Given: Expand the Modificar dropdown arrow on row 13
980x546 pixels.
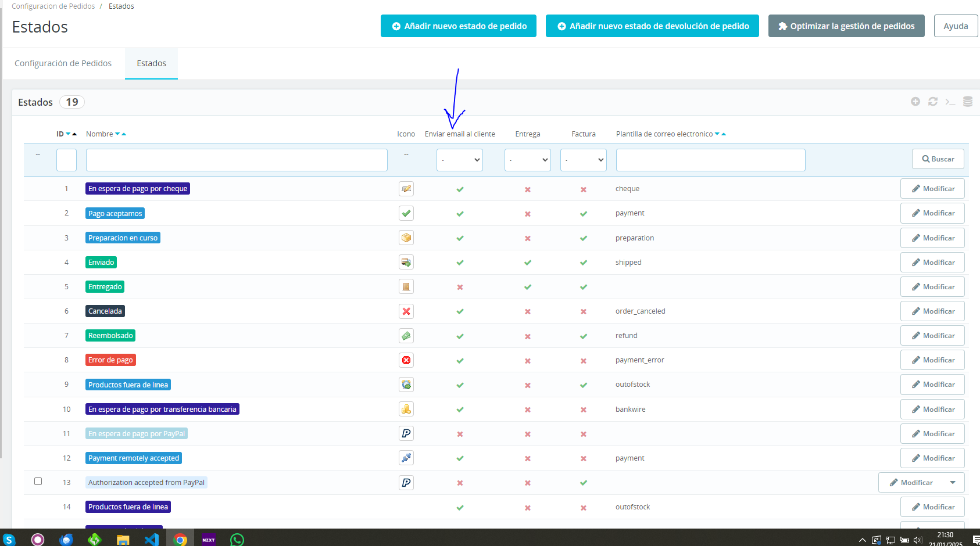Looking at the screenshot, I should (953, 483).
